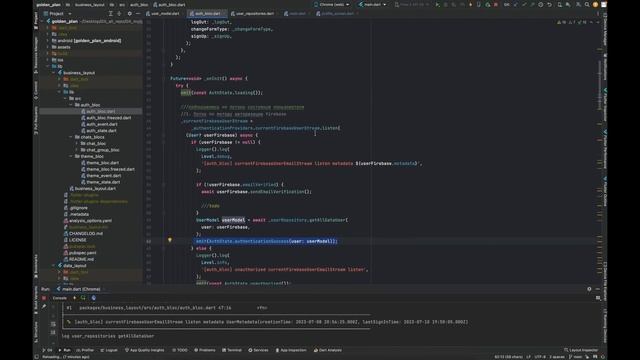Open the Run panel settings gear

click(x=589, y=289)
